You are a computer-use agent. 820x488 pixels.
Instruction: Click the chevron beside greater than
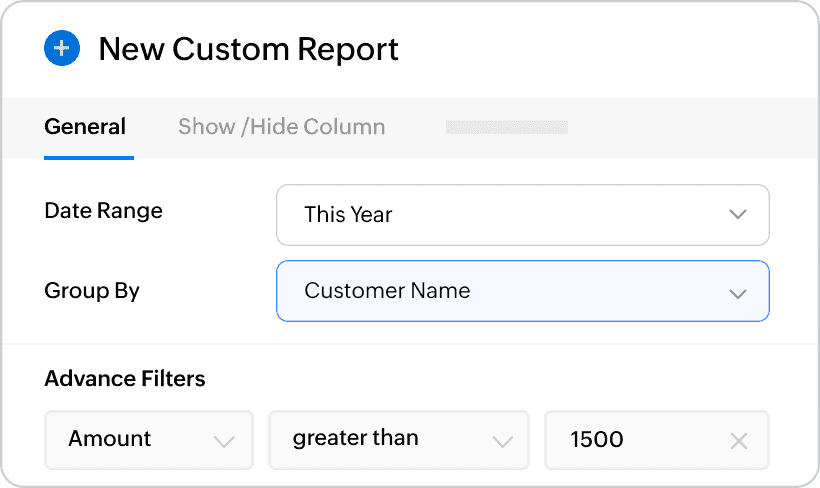[x=502, y=441]
